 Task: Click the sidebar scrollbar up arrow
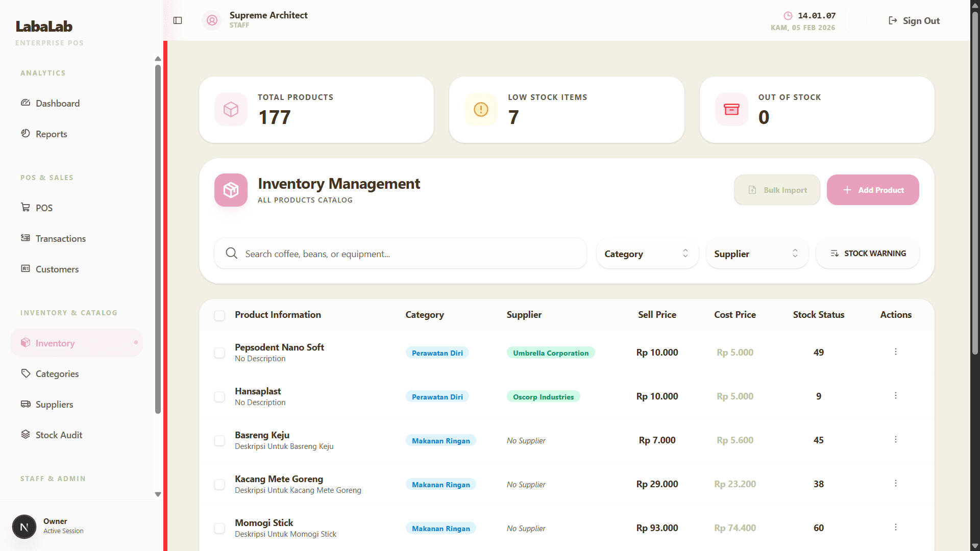tap(158, 59)
